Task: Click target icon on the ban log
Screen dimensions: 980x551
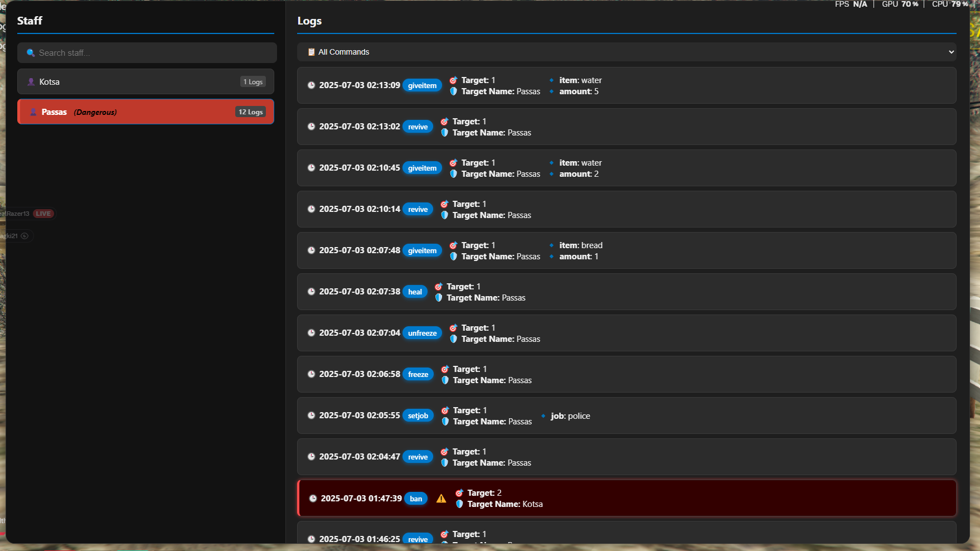Action: point(459,493)
